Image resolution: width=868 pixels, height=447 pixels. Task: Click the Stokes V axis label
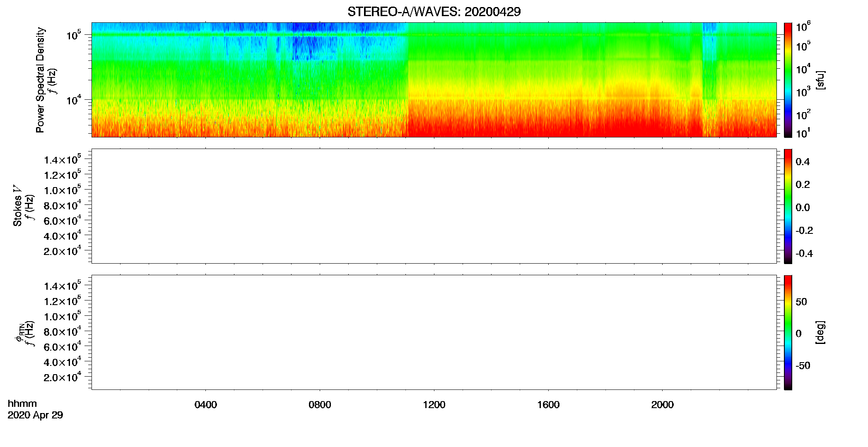[x=17, y=206]
